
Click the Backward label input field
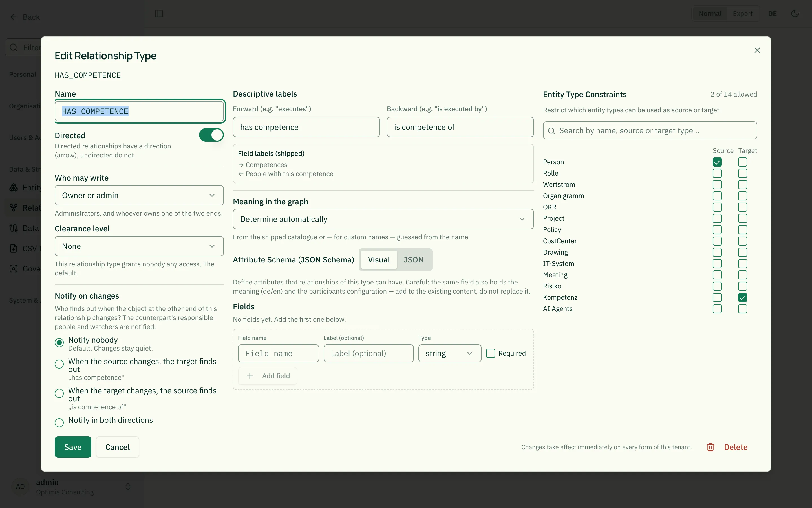(x=460, y=127)
